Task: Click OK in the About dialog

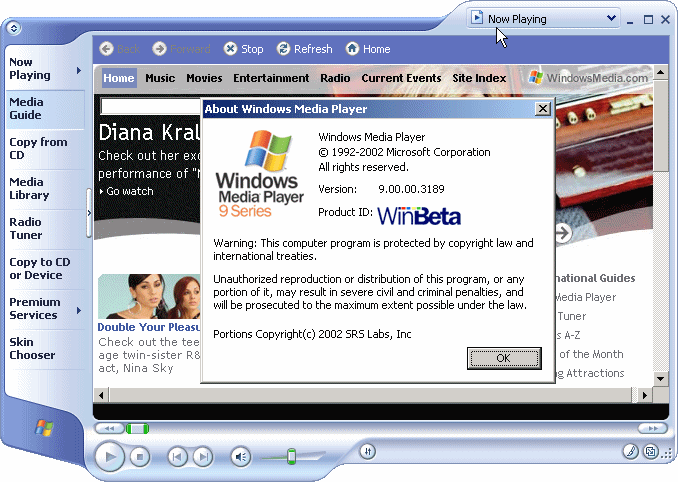Action: tap(504, 358)
